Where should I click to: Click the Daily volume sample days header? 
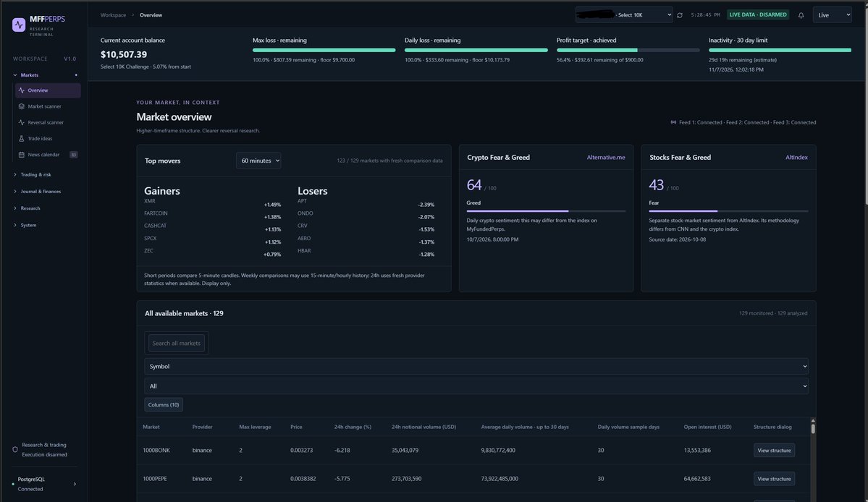coord(628,427)
